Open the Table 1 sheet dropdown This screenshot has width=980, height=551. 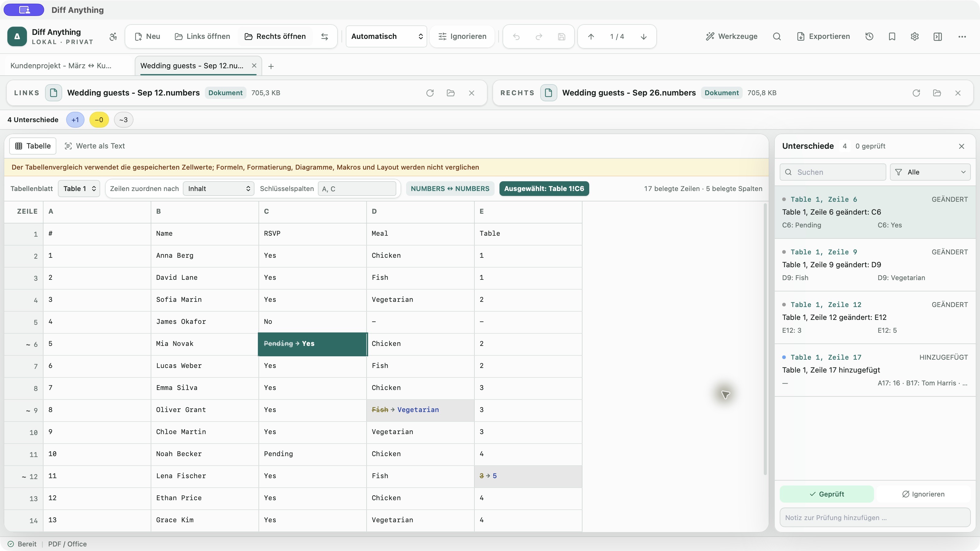(79, 189)
